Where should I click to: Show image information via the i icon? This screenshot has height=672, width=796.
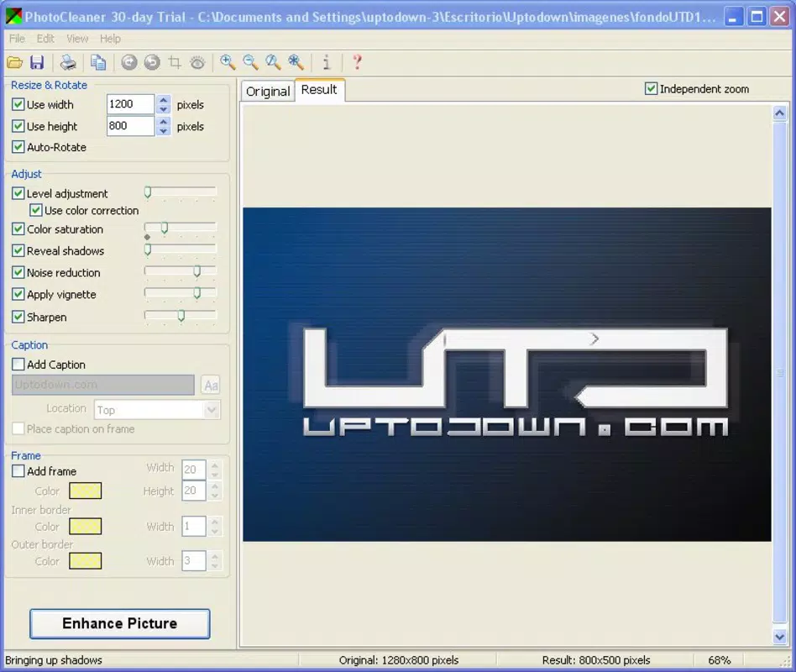pyautogui.click(x=327, y=62)
